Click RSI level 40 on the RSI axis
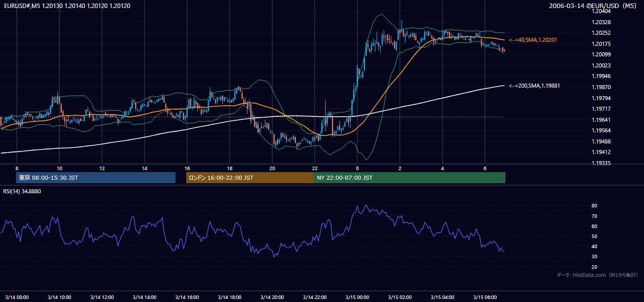 pyautogui.click(x=595, y=247)
